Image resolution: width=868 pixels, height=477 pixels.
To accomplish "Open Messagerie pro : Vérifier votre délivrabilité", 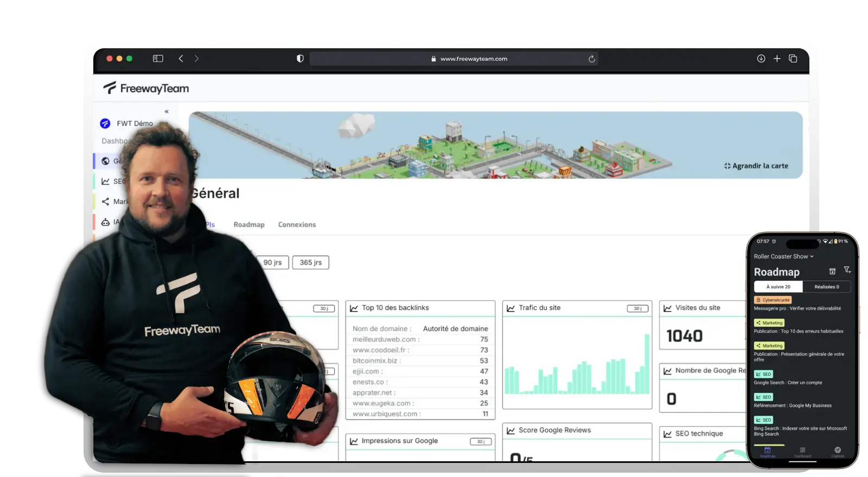I will coord(797,308).
